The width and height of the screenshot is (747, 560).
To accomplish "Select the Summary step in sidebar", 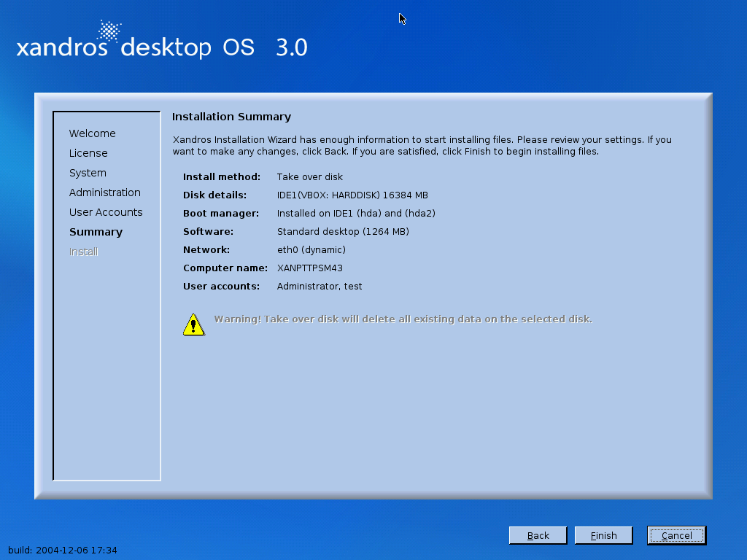I will click(96, 232).
